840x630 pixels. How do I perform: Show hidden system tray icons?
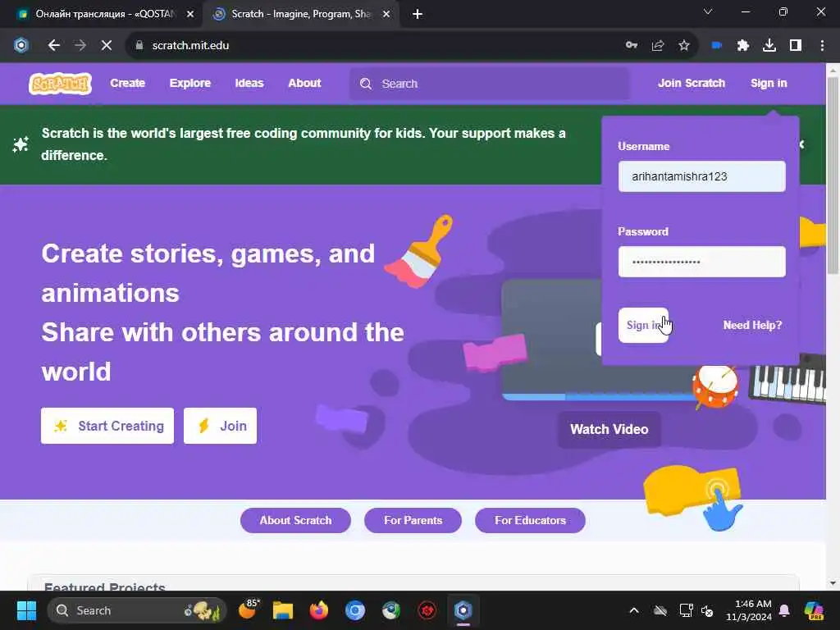[x=634, y=610]
